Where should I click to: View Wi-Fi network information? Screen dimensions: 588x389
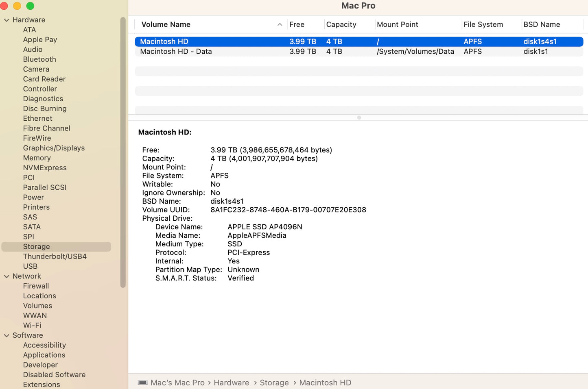32,325
